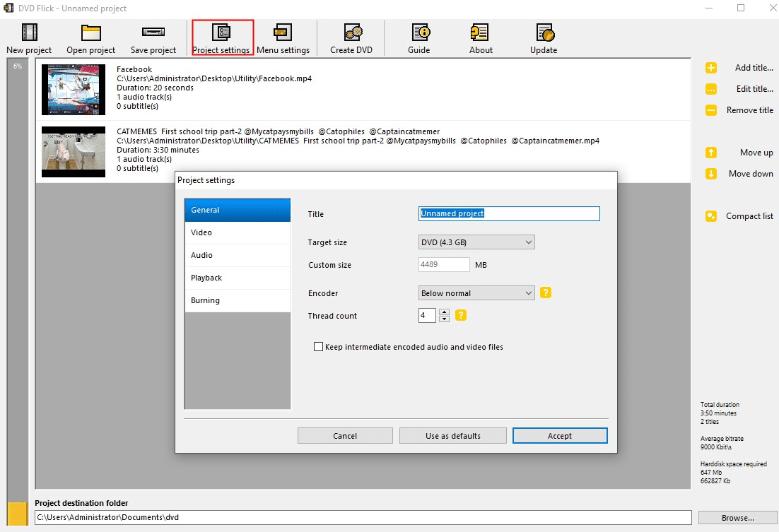Click the Save project icon
Image resolution: width=779 pixels, height=532 pixels.
(153, 32)
